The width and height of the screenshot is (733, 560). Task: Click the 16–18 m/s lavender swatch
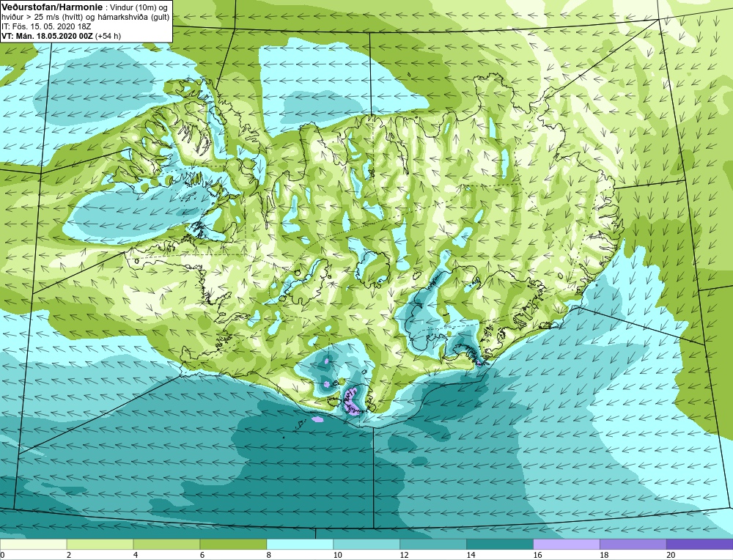click(566, 544)
